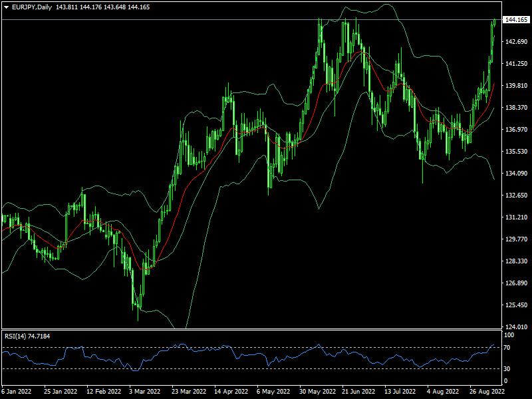The width and height of the screenshot is (532, 399).
Task: Click the 26 Aug 2022 date label
Action: tap(487, 392)
